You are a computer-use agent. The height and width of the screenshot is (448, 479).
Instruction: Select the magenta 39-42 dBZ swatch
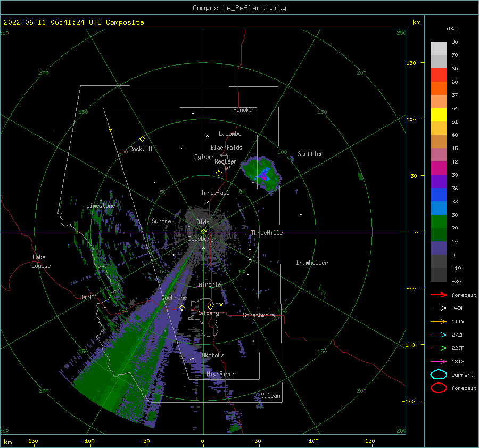[x=439, y=168]
